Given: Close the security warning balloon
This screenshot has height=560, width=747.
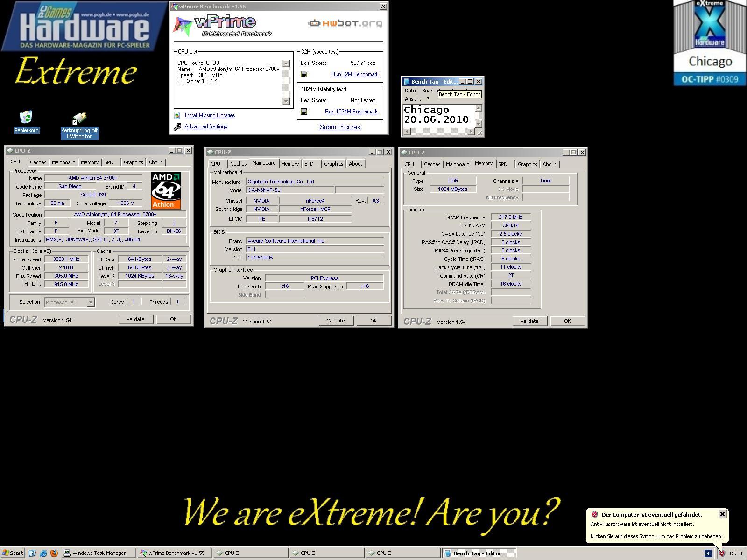Looking at the screenshot, I should [722, 514].
